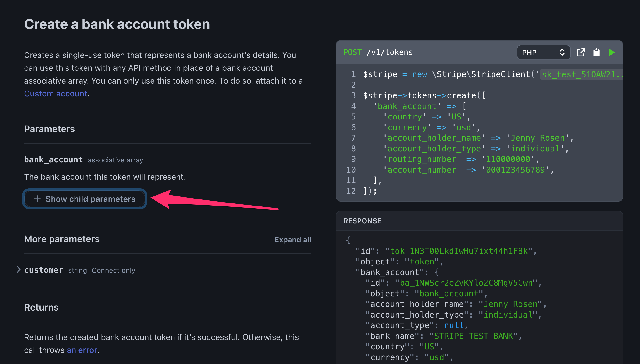Show child parameters for bank_account

click(x=85, y=199)
